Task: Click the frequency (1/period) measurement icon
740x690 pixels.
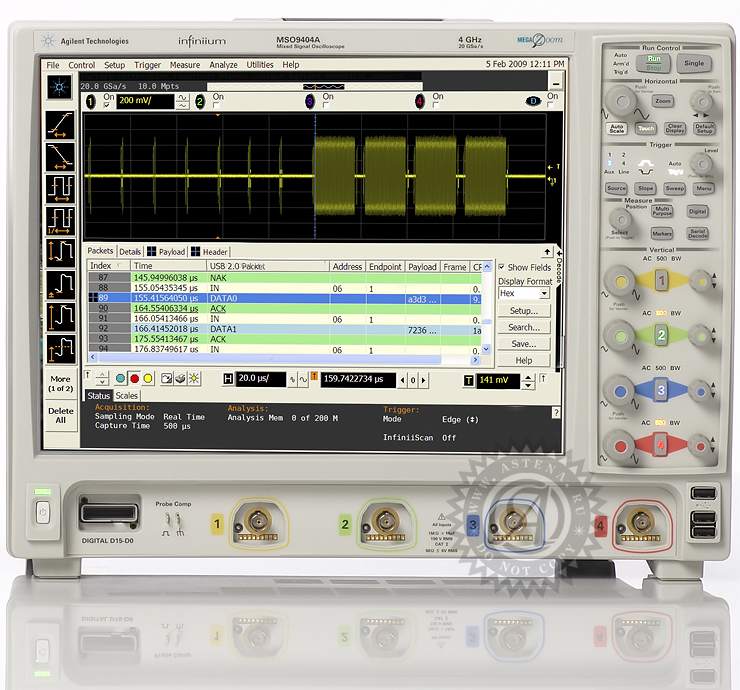Action: pos(60,221)
